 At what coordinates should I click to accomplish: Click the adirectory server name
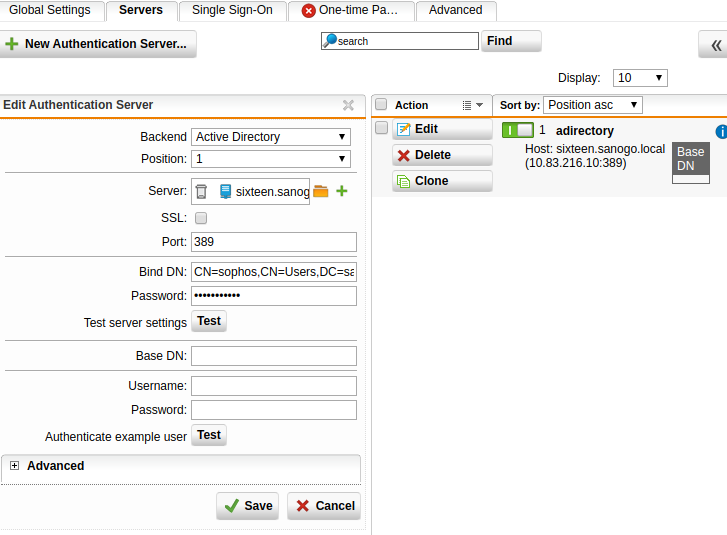(x=585, y=131)
